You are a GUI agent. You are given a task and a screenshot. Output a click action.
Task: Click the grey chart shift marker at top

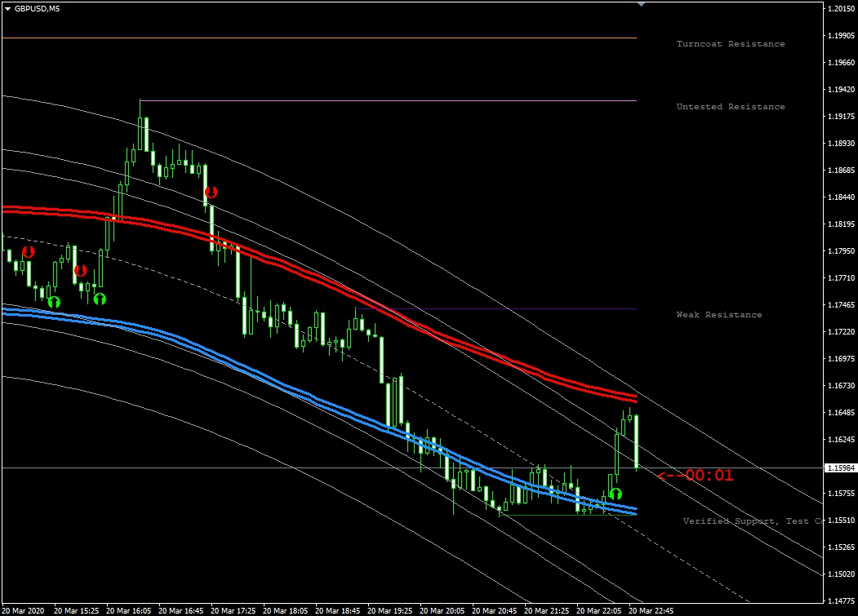[641, 4]
